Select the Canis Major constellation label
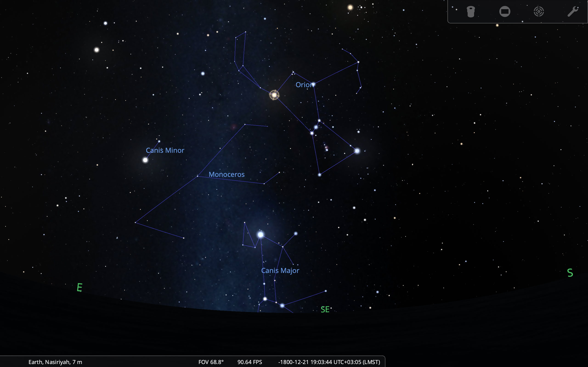This screenshot has width=588, height=367. pos(280,270)
